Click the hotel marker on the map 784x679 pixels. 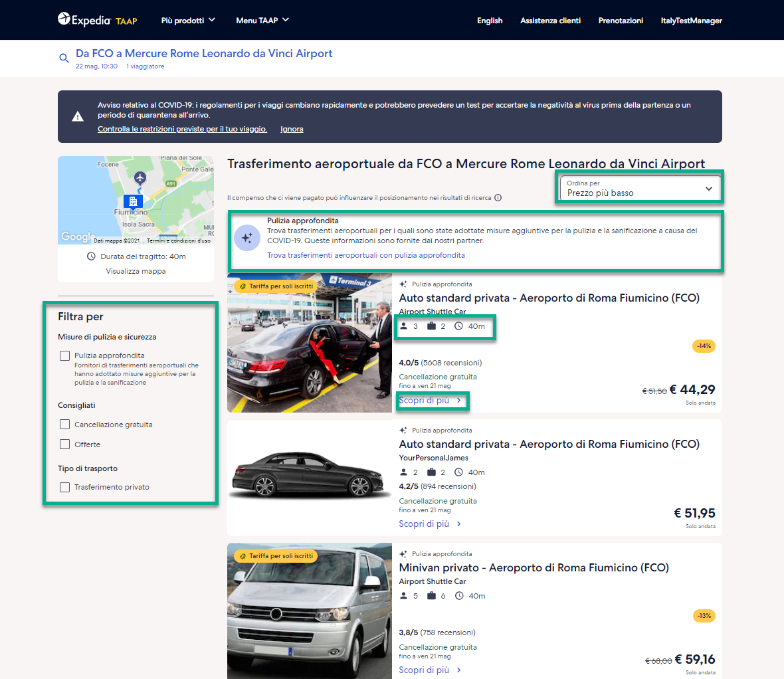(133, 201)
